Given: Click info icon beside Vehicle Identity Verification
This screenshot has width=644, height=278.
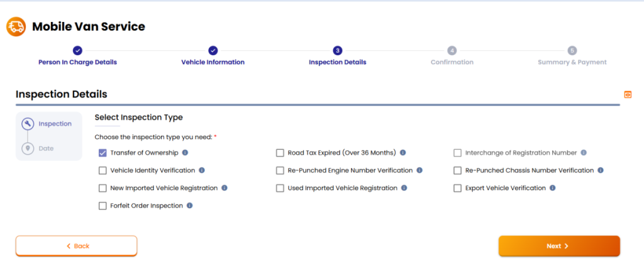Looking at the screenshot, I should (x=202, y=170).
